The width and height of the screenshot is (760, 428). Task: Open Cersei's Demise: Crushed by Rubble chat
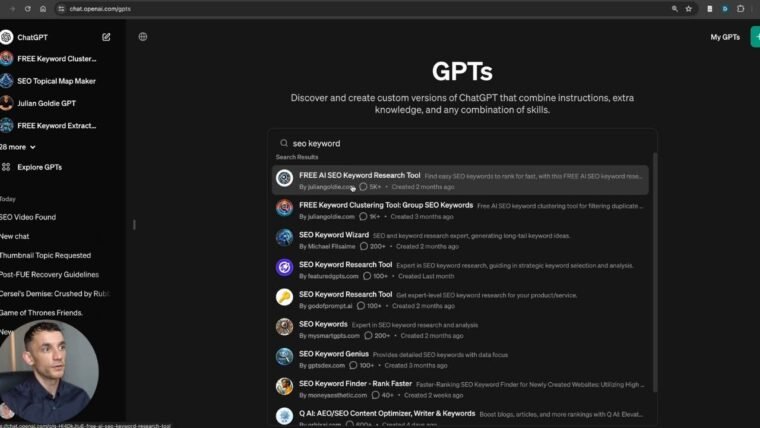55,293
